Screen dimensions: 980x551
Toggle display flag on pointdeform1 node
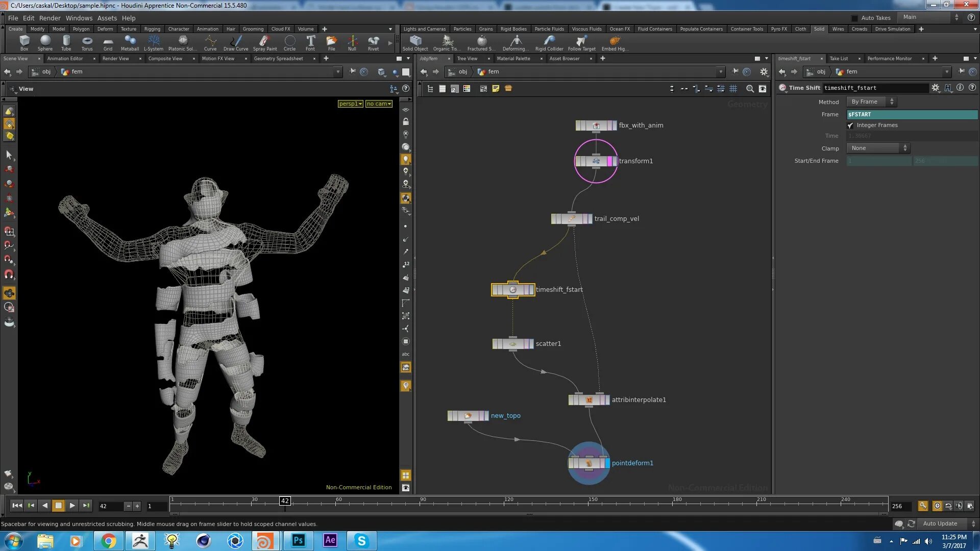607,463
